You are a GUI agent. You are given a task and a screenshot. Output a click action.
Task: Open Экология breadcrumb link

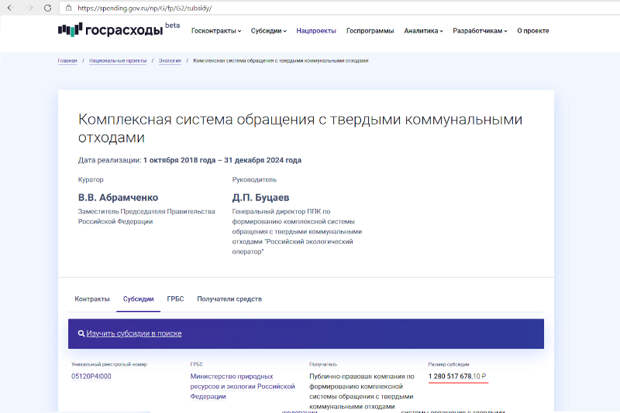170,61
